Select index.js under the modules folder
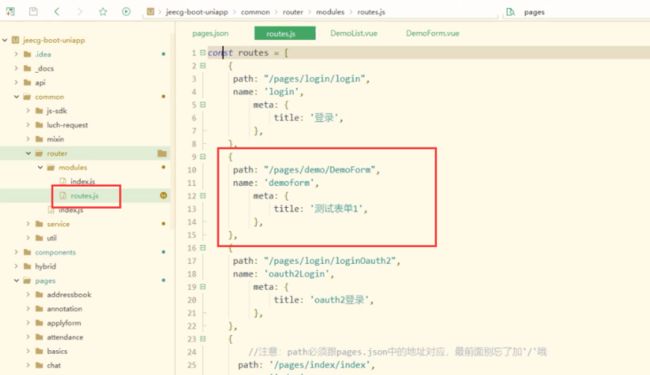This screenshot has width=650, height=375. point(82,181)
